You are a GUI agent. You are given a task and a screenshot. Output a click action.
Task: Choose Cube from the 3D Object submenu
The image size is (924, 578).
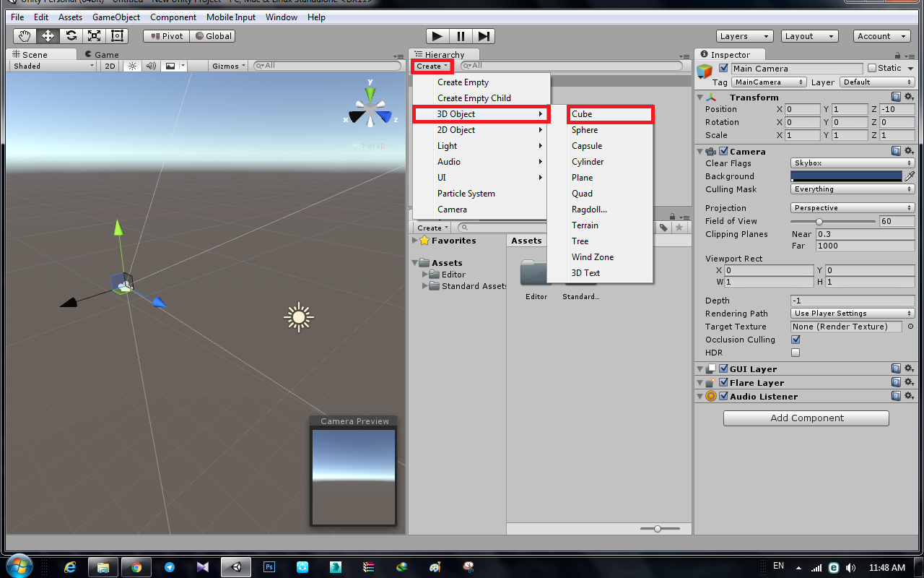[610, 114]
